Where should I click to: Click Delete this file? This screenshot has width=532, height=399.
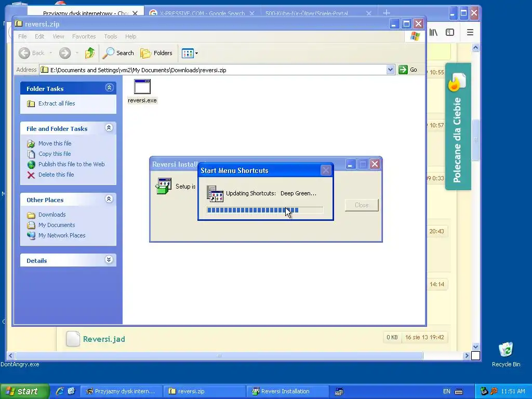56,175
